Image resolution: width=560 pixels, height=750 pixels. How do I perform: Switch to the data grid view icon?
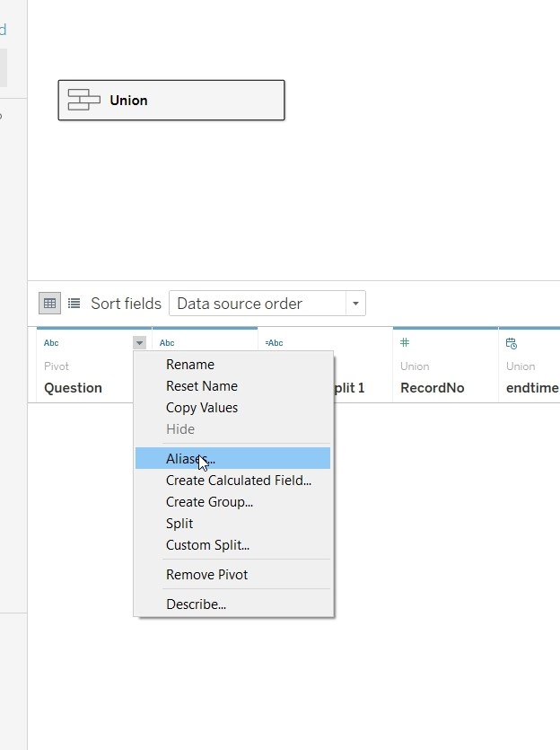pos(50,304)
